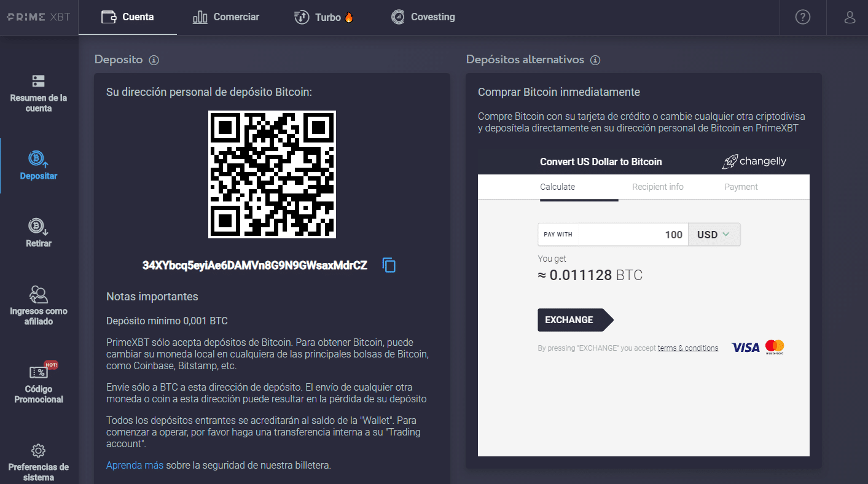
Task: Click the Bitcoin deposit QR code
Action: click(272, 174)
